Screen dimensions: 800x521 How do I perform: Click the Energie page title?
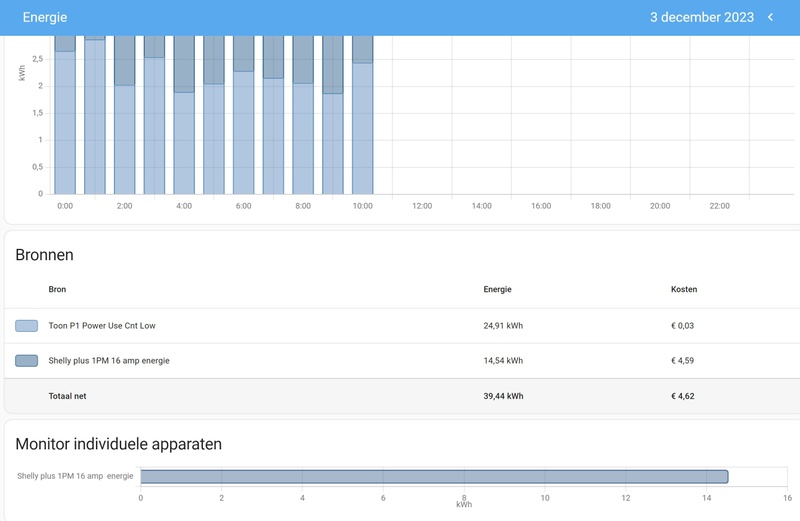click(x=45, y=17)
